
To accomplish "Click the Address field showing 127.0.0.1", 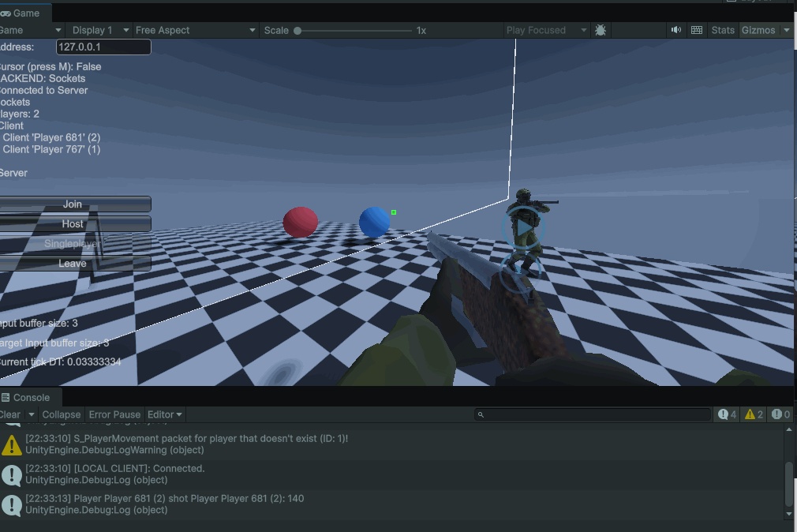I will (103, 47).
